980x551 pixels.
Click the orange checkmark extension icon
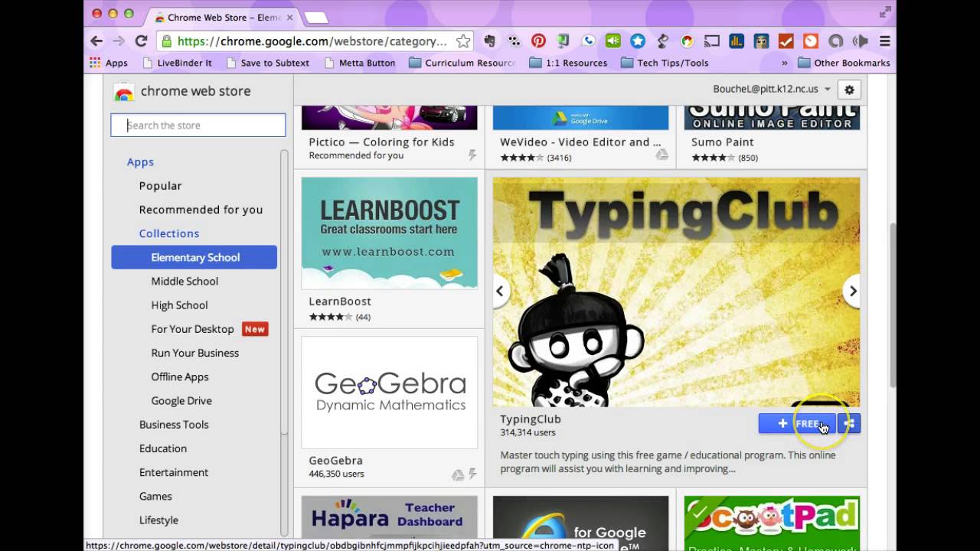(x=786, y=41)
